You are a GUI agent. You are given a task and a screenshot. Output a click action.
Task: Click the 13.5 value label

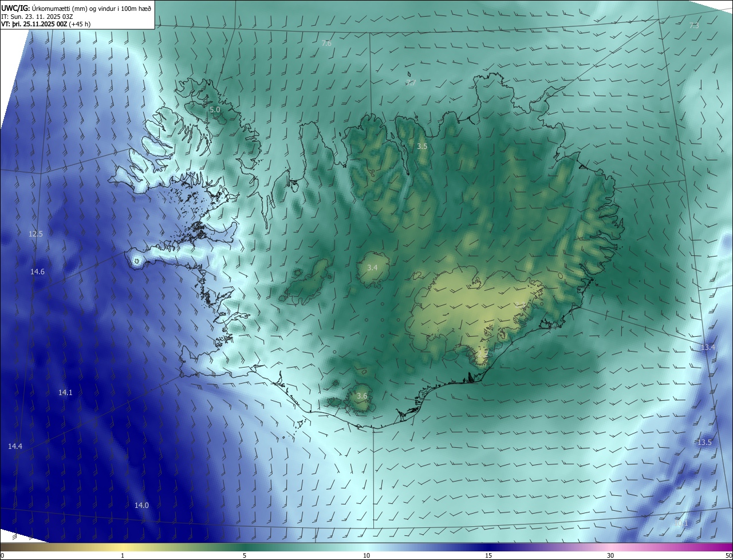pos(704,443)
